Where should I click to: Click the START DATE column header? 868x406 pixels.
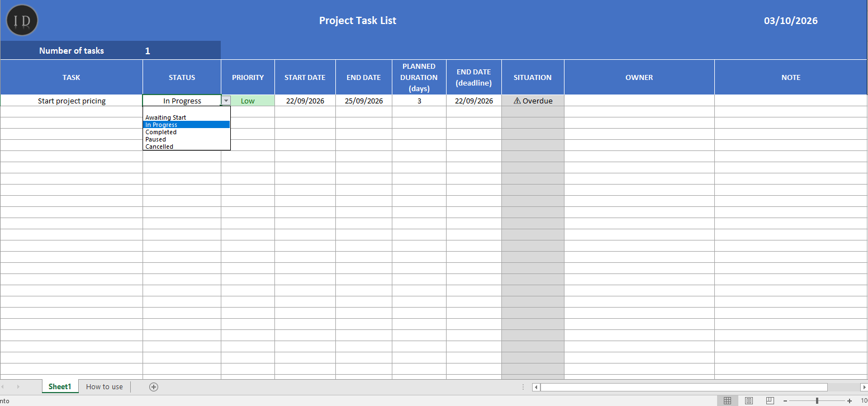pos(305,77)
